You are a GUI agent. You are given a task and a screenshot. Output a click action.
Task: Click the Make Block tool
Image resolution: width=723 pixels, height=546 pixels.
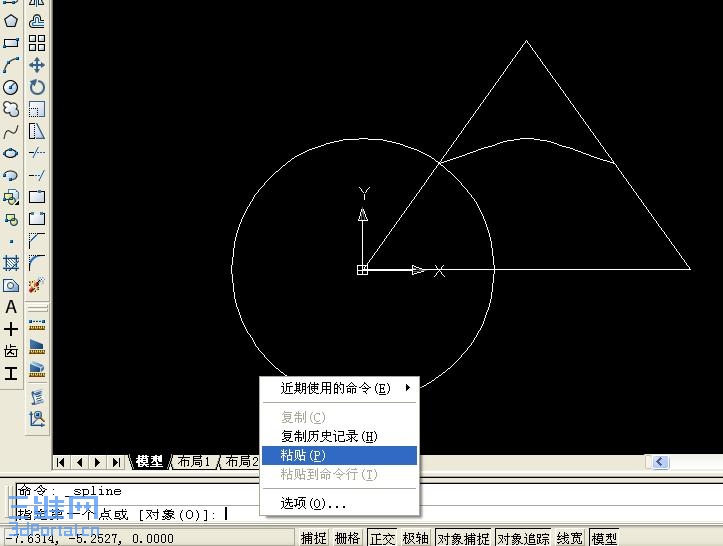click(11, 220)
